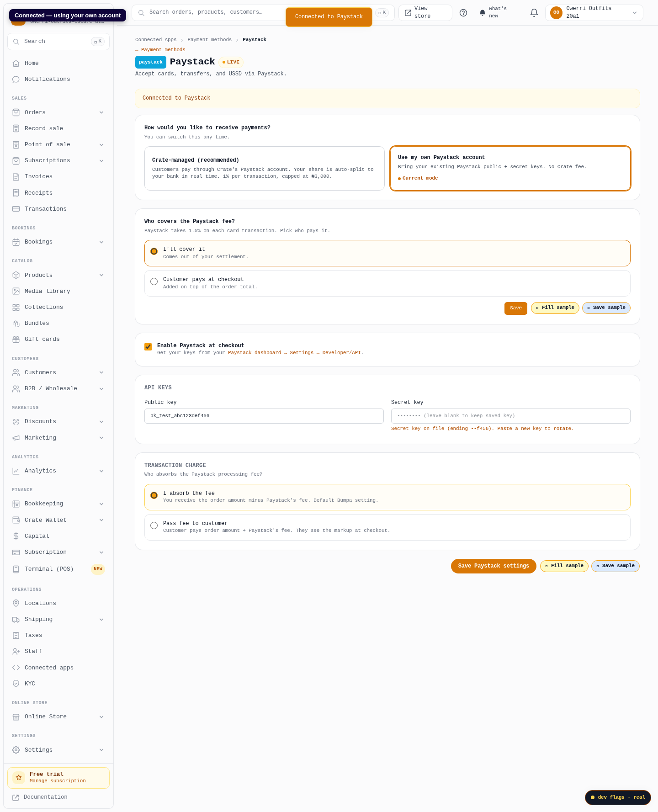Image resolution: width=658 pixels, height=812 pixels.
Task: Click the help question mark icon
Action: point(463,13)
